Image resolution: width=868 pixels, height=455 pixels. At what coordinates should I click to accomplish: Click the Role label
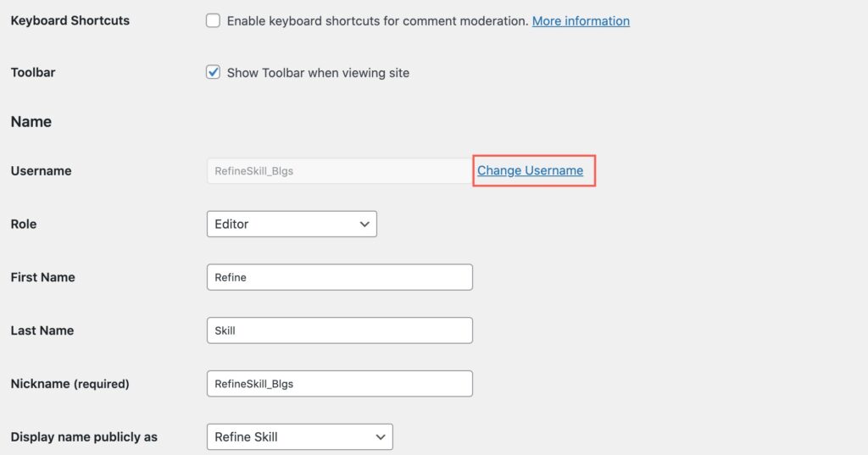tap(23, 224)
